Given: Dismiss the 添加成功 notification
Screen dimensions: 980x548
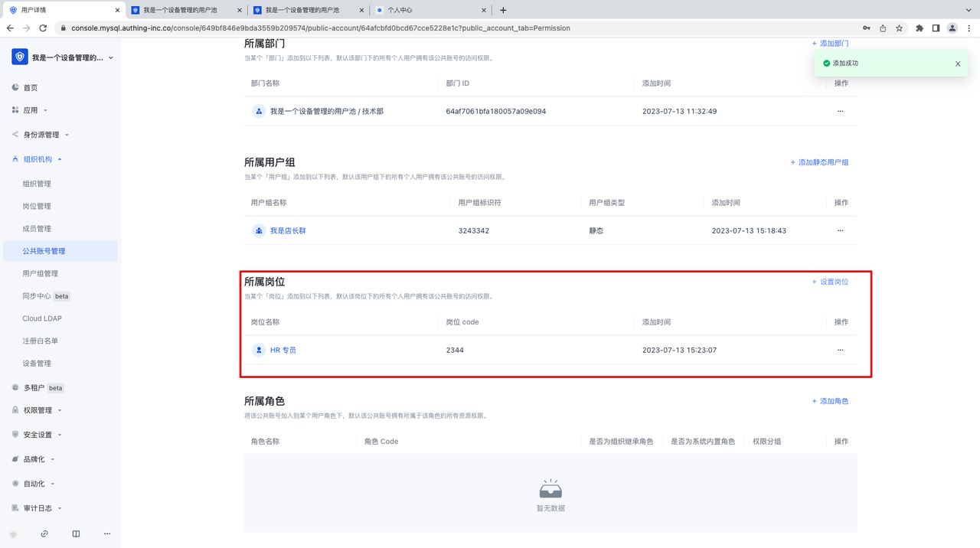Looking at the screenshot, I should (958, 64).
